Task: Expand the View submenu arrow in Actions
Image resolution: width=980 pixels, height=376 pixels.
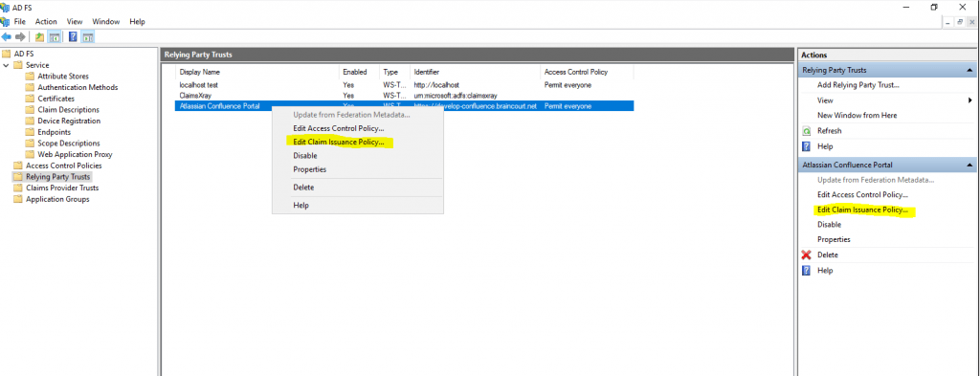Action: click(970, 100)
